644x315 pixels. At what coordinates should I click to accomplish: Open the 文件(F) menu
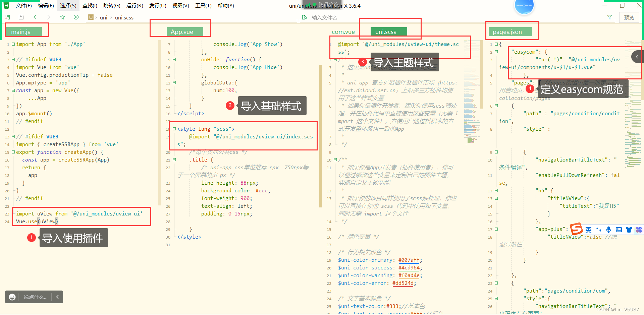(x=23, y=6)
